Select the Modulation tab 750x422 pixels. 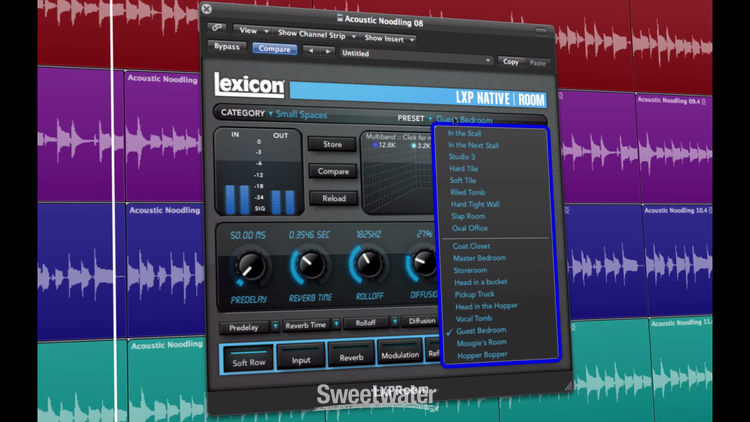(400, 352)
